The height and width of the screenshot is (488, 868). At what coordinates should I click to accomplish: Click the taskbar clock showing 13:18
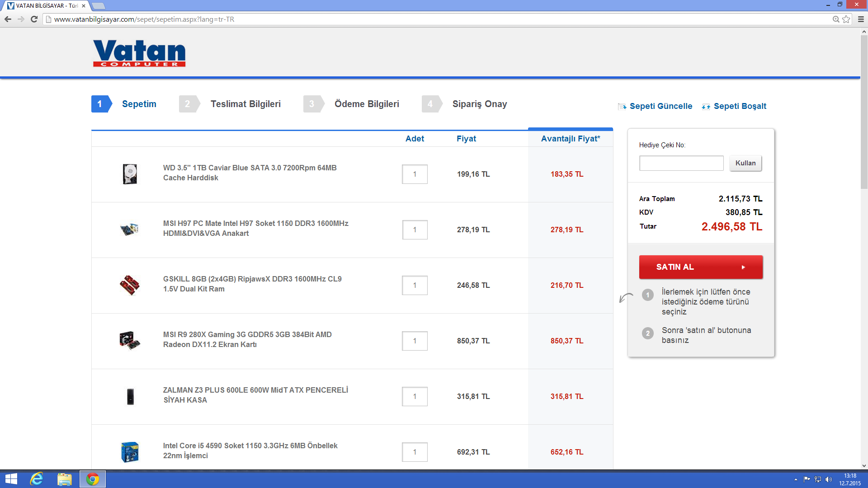click(850, 479)
